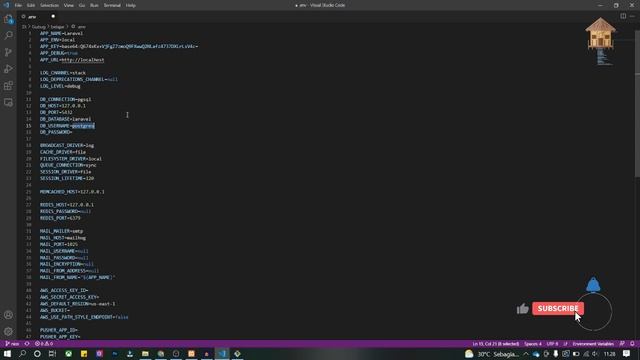Image resolution: width=640 pixels, height=360 pixels.
Task: Change UTF-8 file encoding in status bar
Action: (x=552, y=344)
